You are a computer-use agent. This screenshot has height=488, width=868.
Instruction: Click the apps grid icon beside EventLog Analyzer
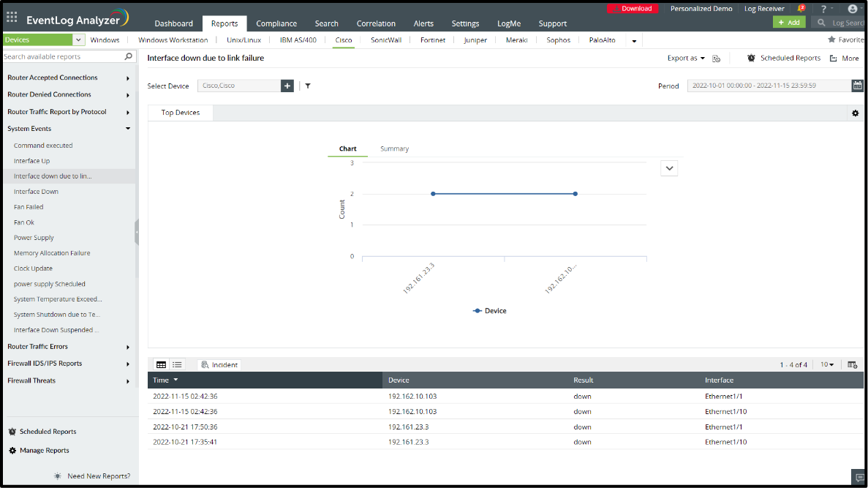tap(10, 16)
